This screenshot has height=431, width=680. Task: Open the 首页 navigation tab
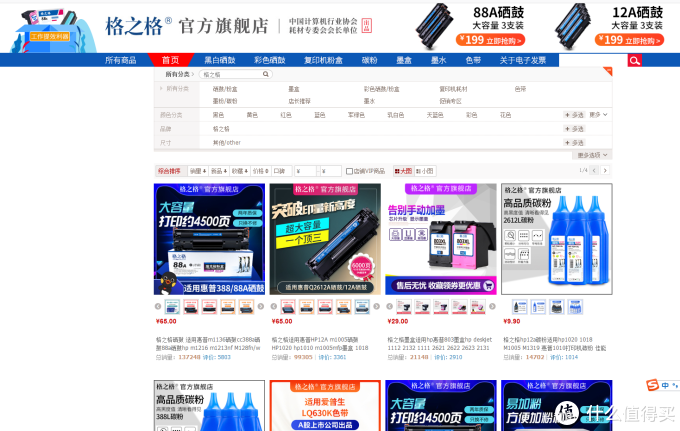click(x=170, y=60)
